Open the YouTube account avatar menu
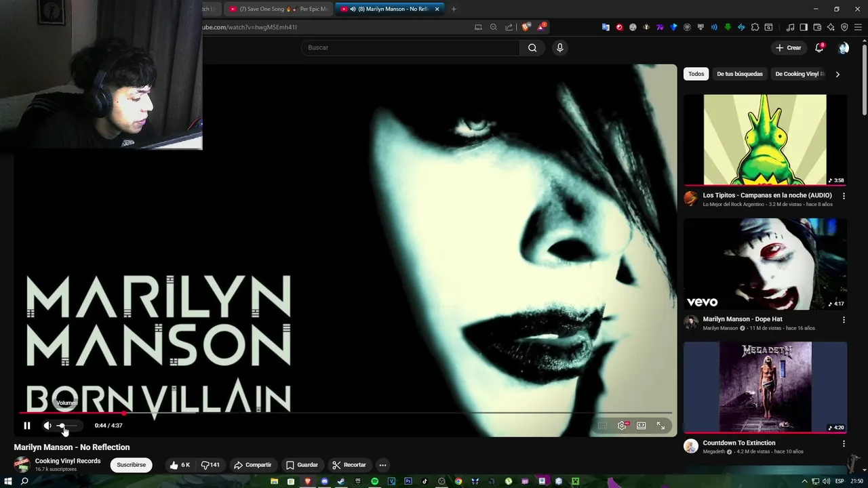Viewport: 868px width, 488px height. coord(844,47)
